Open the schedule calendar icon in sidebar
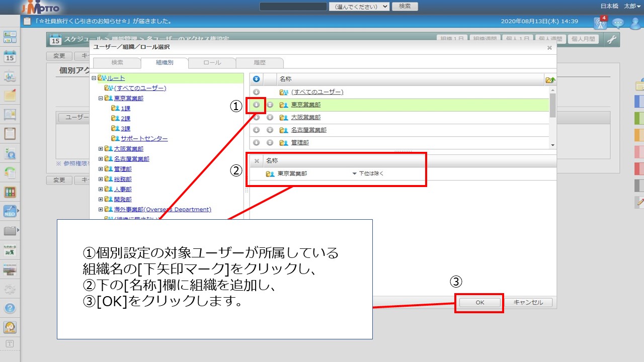The width and height of the screenshot is (644, 362). [x=10, y=56]
